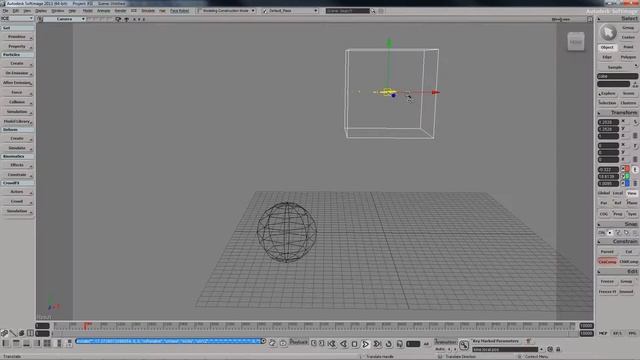
Task: Jump to first frame button
Action: click(332, 344)
